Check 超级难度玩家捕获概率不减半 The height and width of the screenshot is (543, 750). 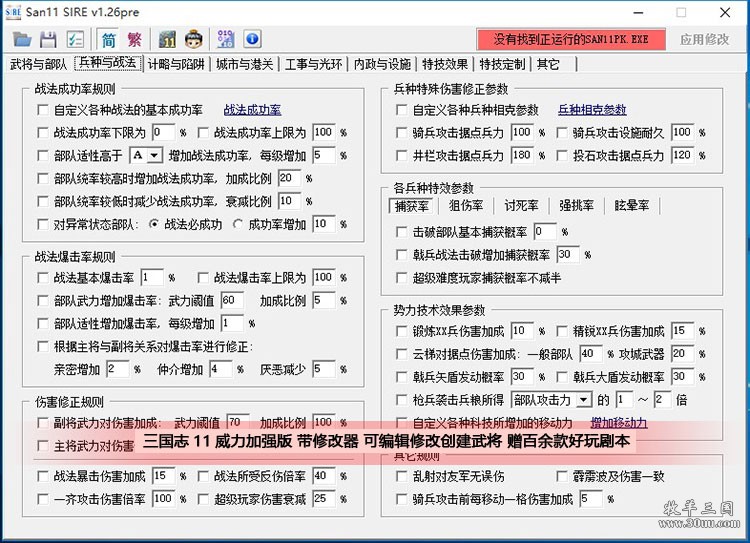coord(402,278)
